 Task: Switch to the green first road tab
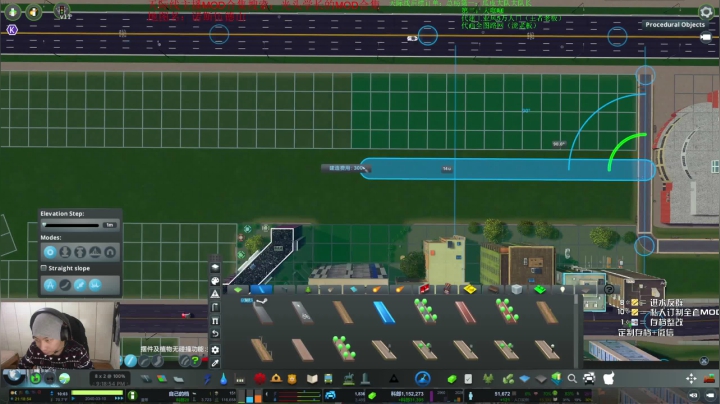(x=238, y=290)
